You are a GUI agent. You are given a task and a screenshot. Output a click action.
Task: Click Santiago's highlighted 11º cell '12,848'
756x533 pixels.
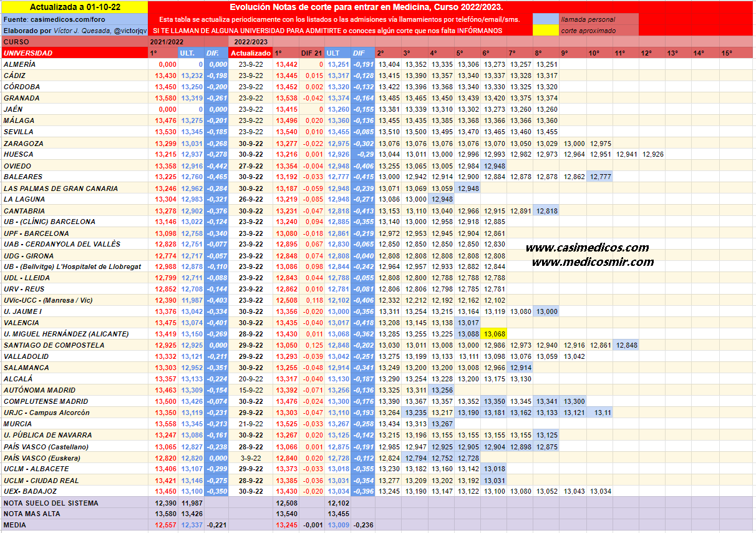tap(626, 345)
